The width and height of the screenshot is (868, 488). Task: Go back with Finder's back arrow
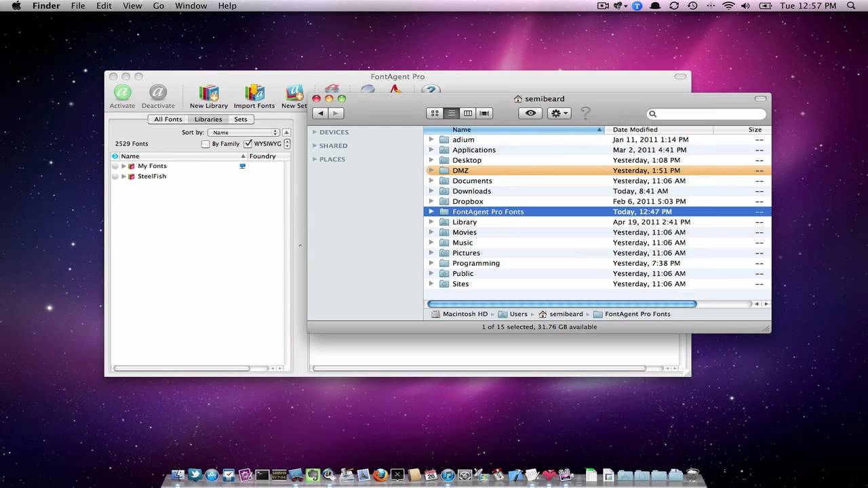pos(320,113)
